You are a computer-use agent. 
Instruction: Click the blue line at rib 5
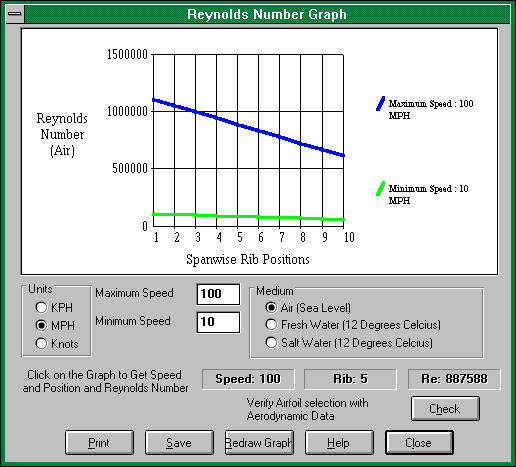point(238,125)
